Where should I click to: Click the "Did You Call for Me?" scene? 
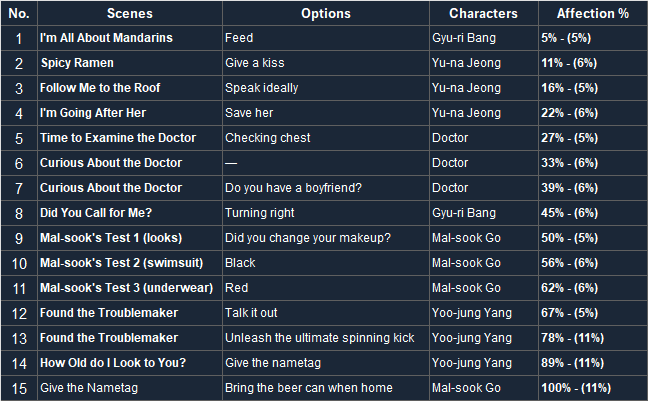point(98,213)
